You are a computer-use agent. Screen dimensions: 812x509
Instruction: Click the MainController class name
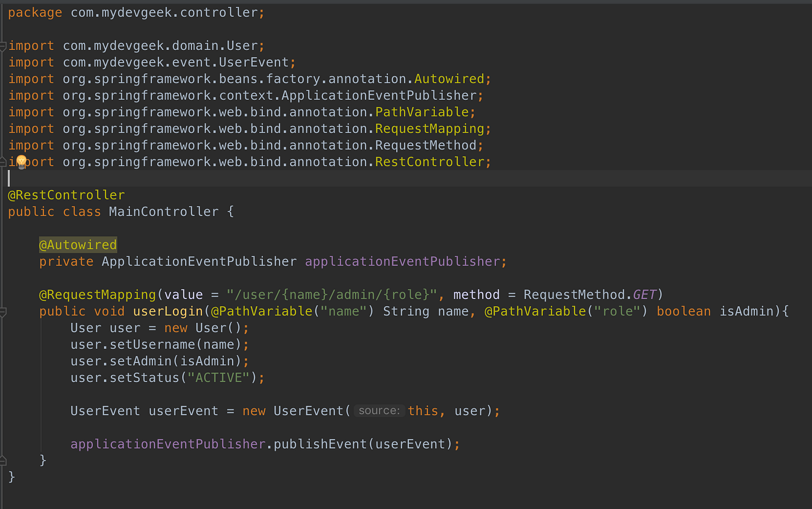click(163, 211)
